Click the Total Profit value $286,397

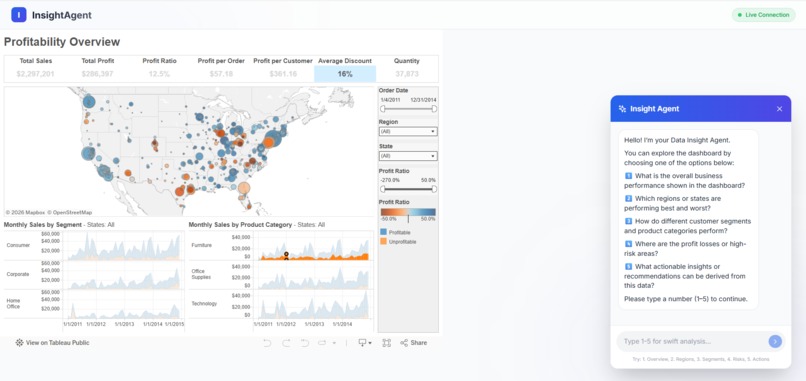coord(98,74)
